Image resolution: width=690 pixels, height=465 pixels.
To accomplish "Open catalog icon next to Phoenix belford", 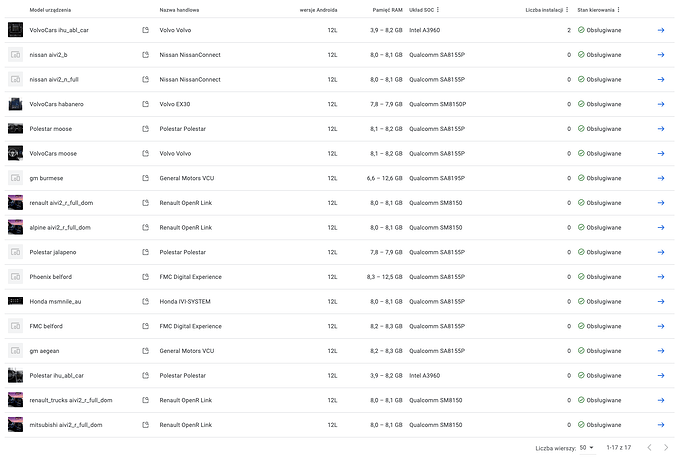I will coord(145,277).
